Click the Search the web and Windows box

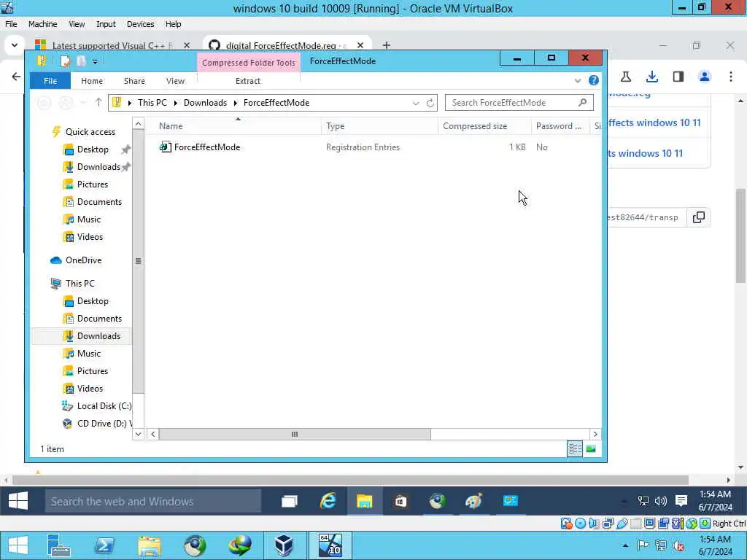[153, 501]
